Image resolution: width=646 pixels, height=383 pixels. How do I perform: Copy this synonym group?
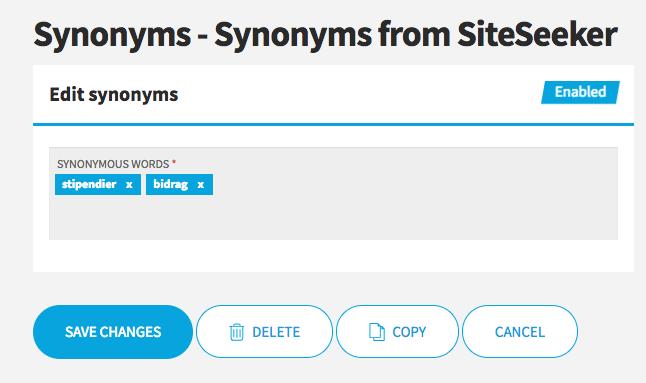(398, 332)
